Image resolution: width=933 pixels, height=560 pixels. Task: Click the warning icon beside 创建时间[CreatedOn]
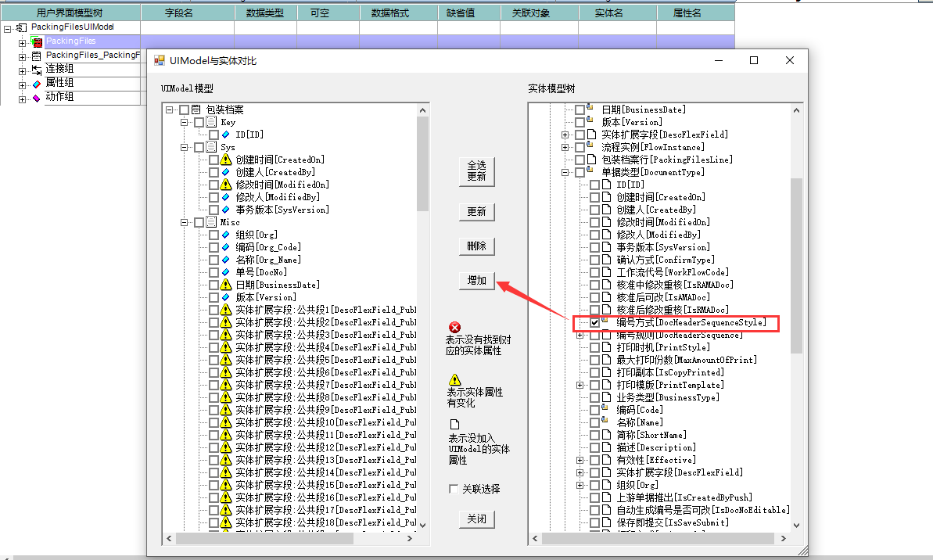click(x=226, y=160)
